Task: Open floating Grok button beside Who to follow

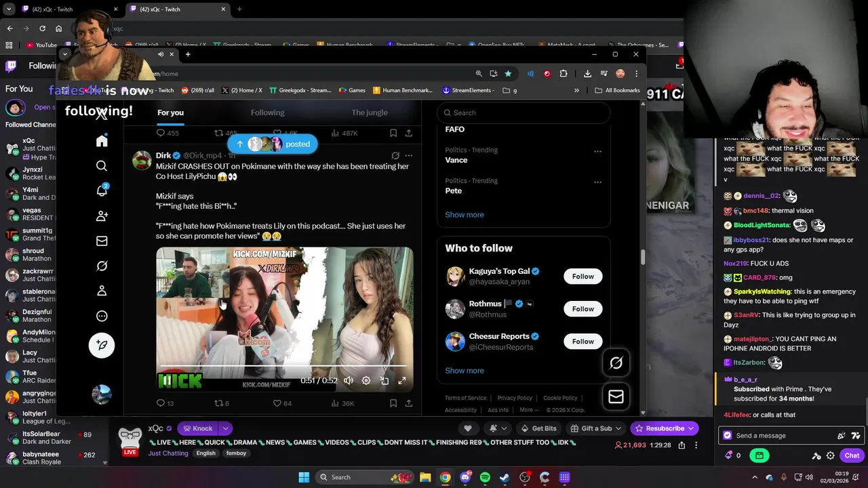Action: (x=616, y=363)
